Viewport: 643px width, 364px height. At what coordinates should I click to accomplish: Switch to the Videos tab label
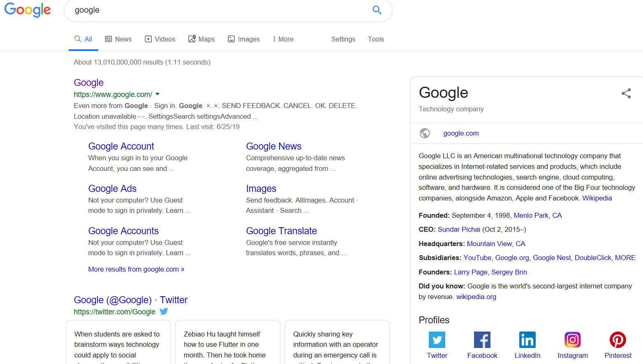165,39
